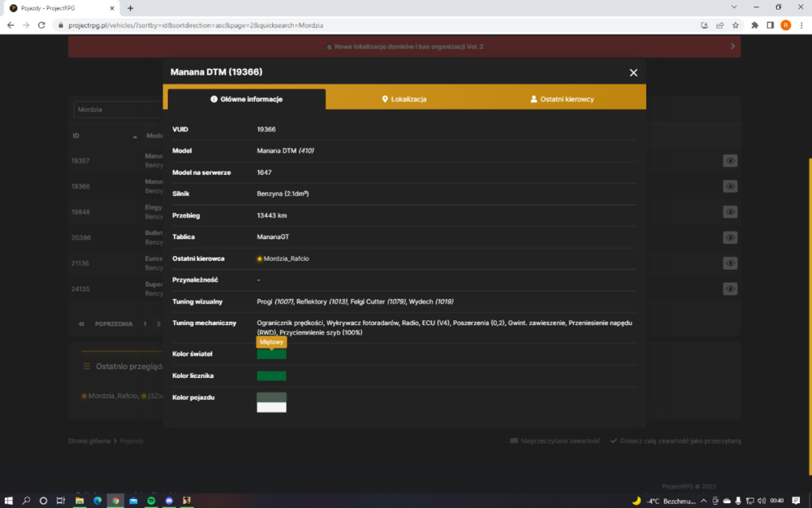The height and width of the screenshot is (508, 812).
Task: Open the Chrome three-dot menu
Action: coord(801,25)
